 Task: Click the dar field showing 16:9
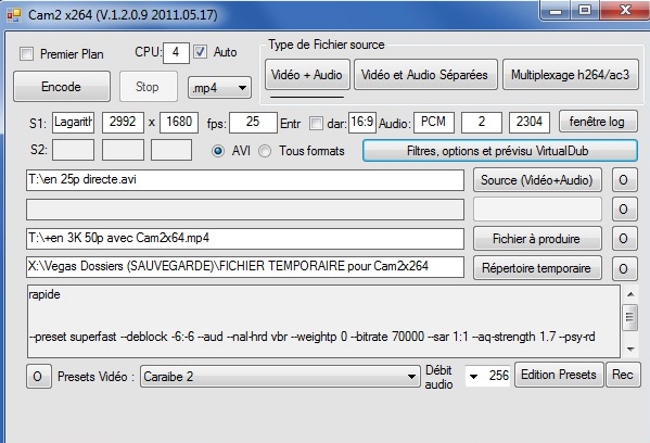tap(362, 123)
